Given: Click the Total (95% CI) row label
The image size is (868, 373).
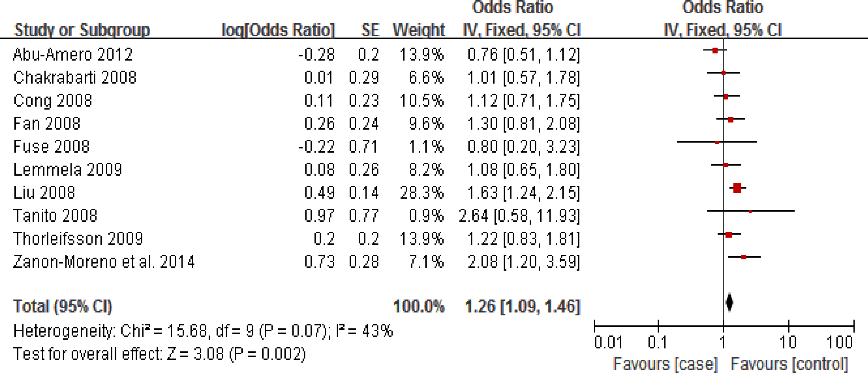Looking at the screenshot, I should click(x=62, y=306).
